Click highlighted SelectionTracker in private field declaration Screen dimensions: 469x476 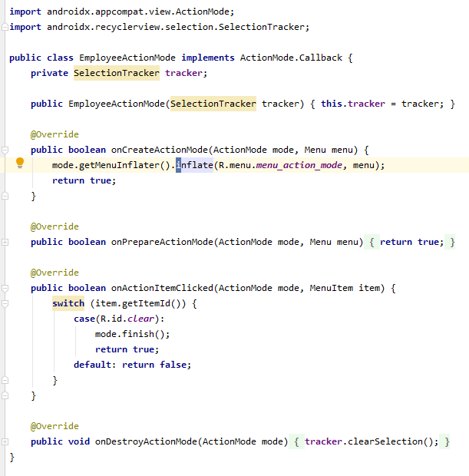tap(117, 73)
